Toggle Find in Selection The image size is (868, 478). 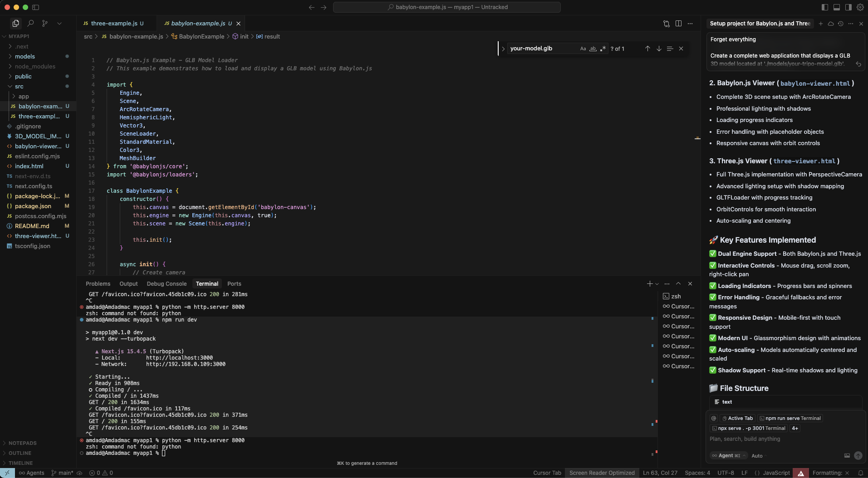(670, 49)
